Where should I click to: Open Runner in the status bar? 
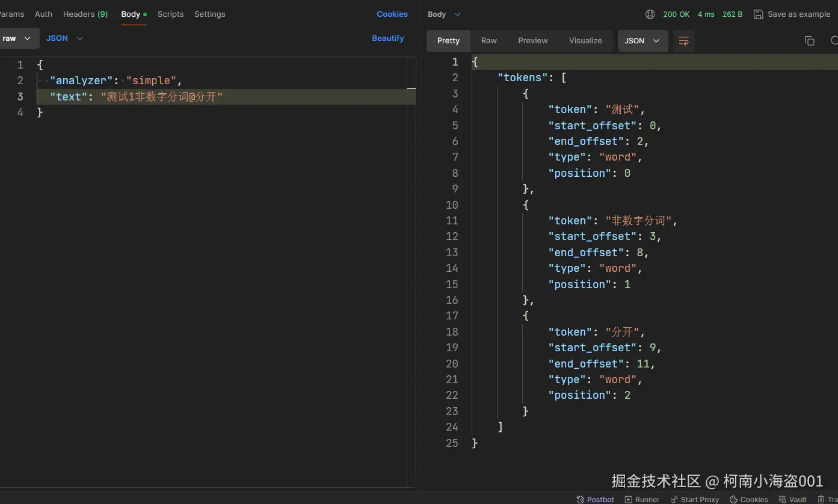[642, 499]
